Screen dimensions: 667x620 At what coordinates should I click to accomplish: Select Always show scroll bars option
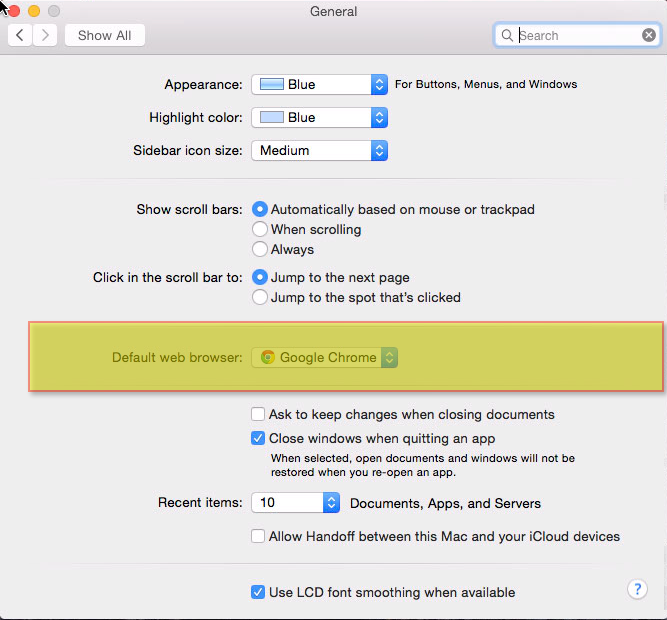coord(260,249)
